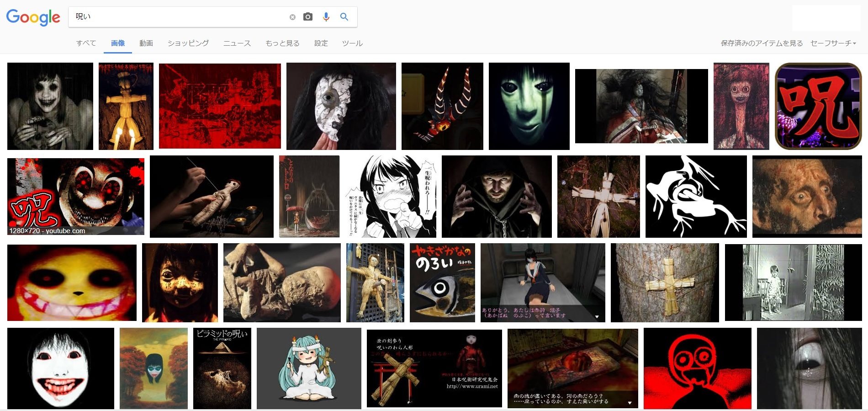The image size is (868, 411).
Task: Open the white frog silhouette image
Action: pos(696,197)
